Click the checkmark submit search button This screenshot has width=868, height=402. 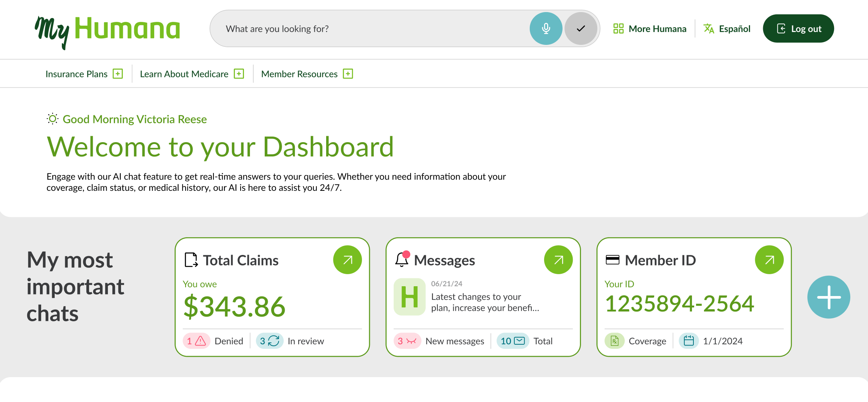click(581, 29)
